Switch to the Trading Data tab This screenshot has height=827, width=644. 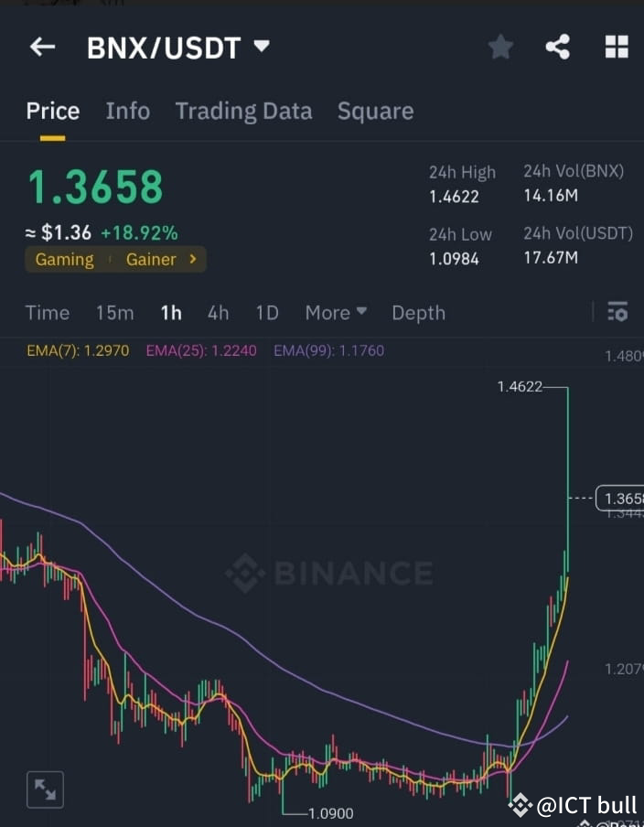243,111
